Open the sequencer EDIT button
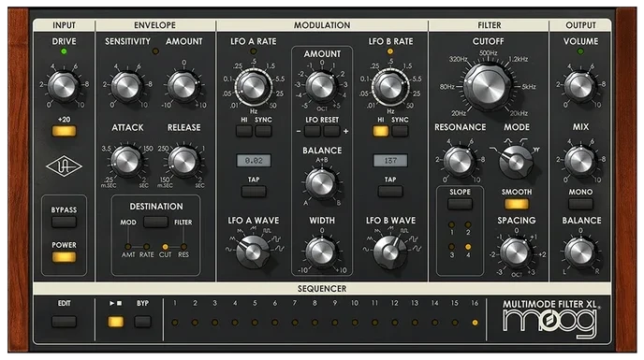The height and width of the screenshot is (360, 644). [x=64, y=322]
